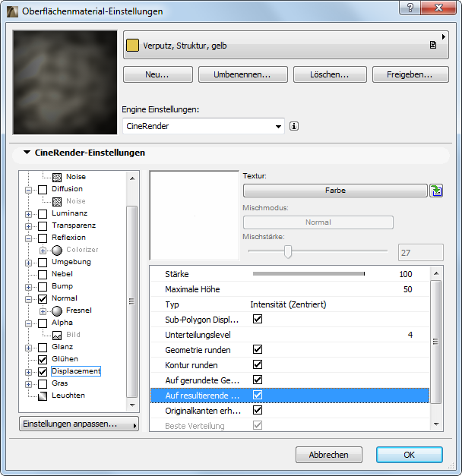Toggle the Reflexion channel checkbox
462x476 pixels.
[43, 238]
